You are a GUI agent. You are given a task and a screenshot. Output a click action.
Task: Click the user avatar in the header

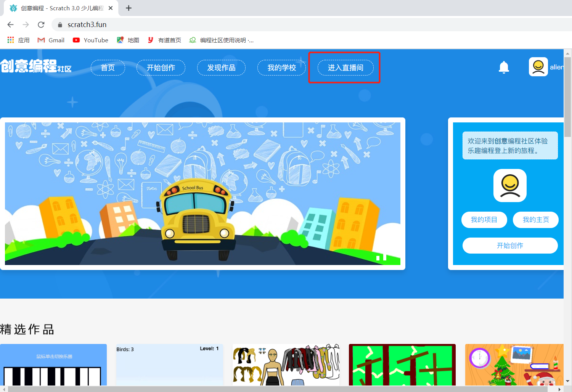point(538,67)
